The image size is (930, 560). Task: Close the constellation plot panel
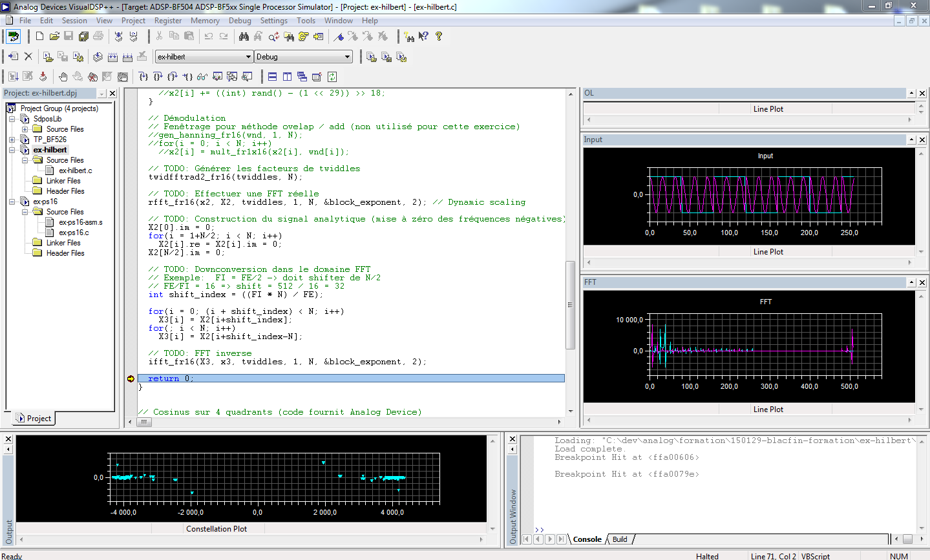8,439
